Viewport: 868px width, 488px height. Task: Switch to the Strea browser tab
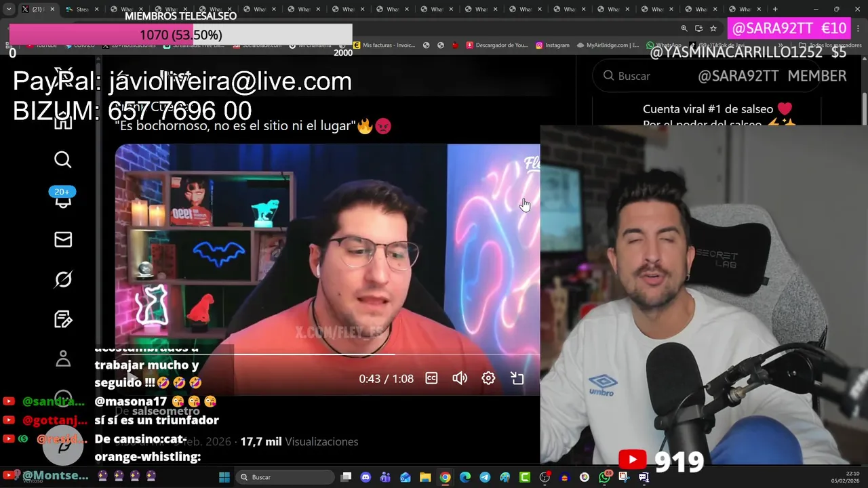pyautogui.click(x=81, y=9)
